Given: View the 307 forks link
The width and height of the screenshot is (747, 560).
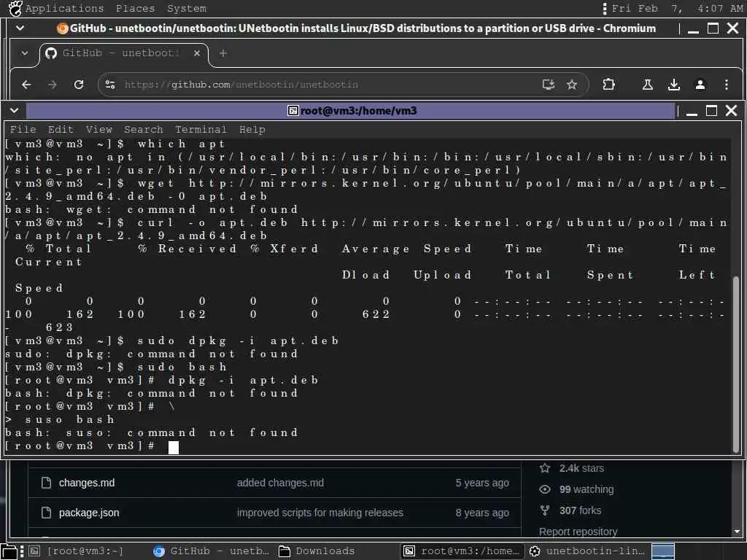Looking at the screenshot, I should [580, 510].
